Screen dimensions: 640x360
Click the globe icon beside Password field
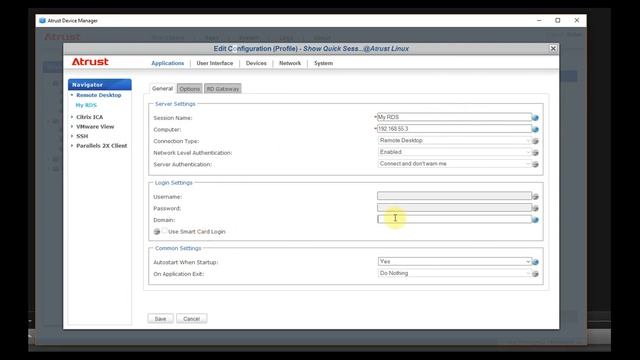click(x=535, y=208)
